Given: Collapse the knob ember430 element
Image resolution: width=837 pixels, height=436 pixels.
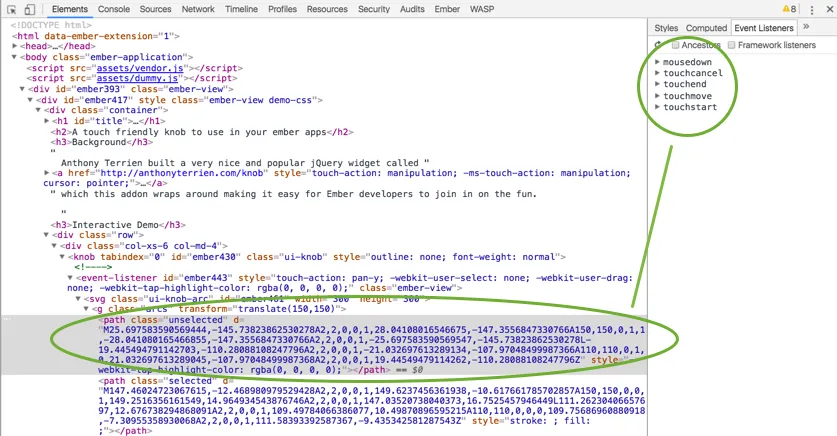Looking at the screenshot, I should click(62, 257).
